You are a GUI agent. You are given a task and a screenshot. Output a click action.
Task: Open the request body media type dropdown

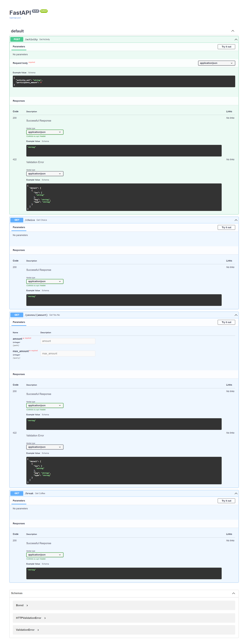(216, 63)
